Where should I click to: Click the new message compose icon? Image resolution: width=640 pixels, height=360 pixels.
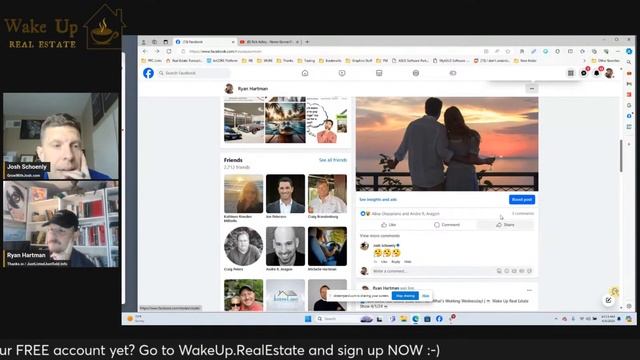pos(609,300)
